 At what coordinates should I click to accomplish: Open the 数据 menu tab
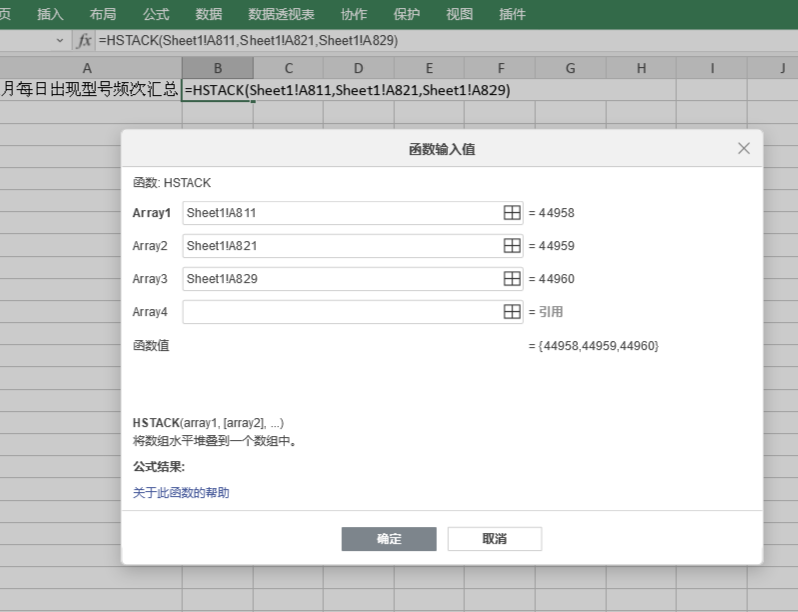point(209,14)
